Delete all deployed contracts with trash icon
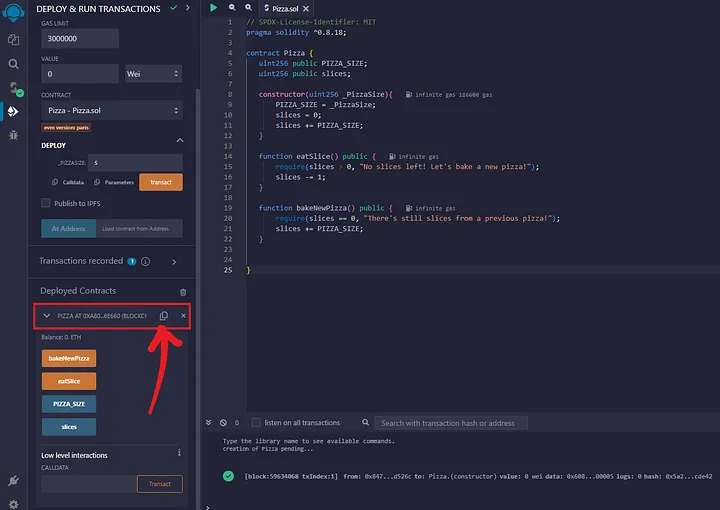This screenshot has width=720, height=510. point(182,291)
